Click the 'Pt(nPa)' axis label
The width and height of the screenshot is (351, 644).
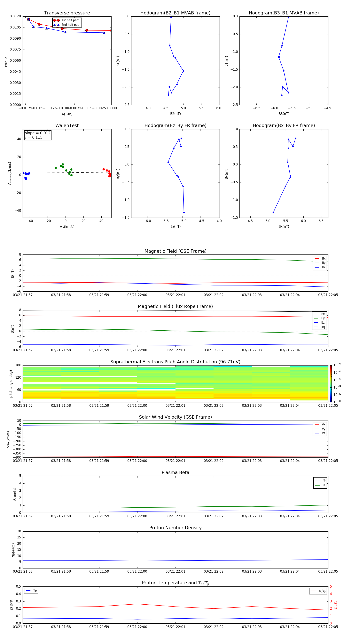[x=6, y=61]
